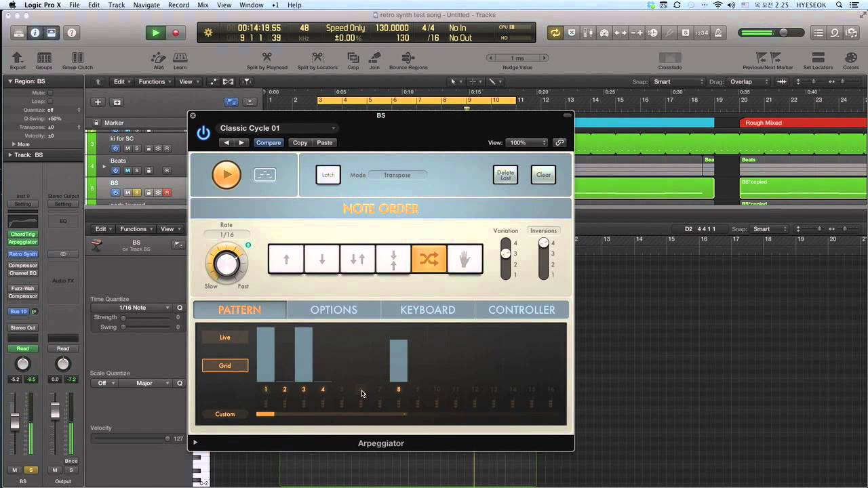Click the Crossfade toolbar button
The width and height of the screenshot is (868, 488).
click(670, 60)
